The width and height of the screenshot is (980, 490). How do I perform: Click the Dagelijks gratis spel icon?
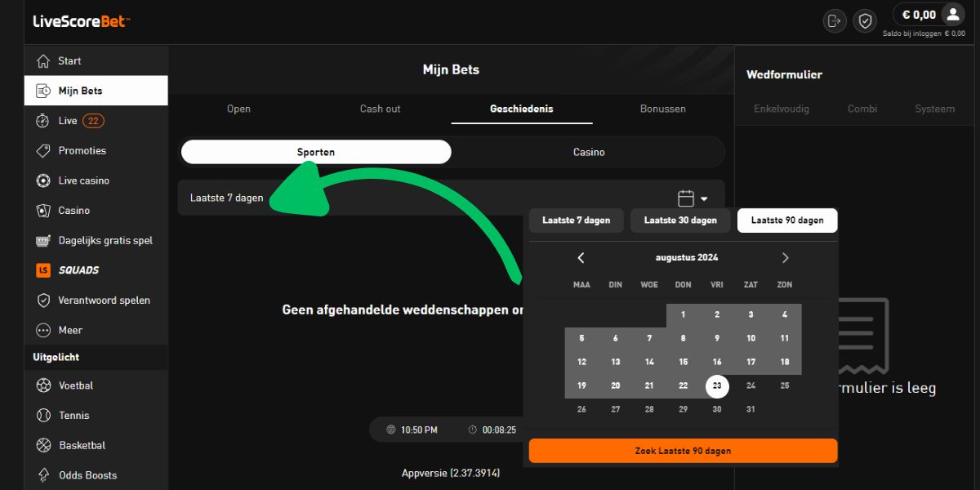43,241
